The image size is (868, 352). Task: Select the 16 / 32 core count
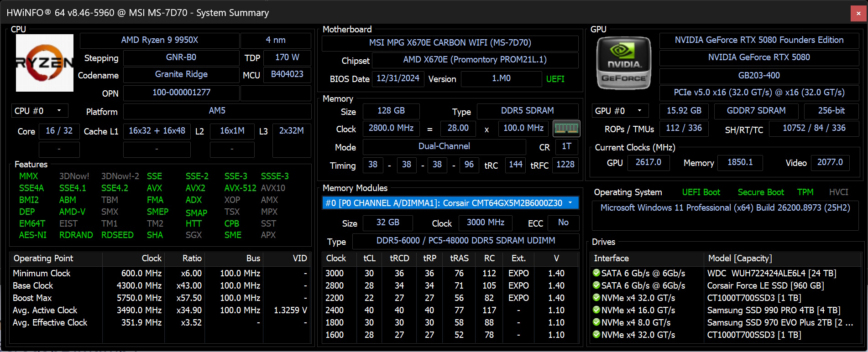(x=59, y=131)
